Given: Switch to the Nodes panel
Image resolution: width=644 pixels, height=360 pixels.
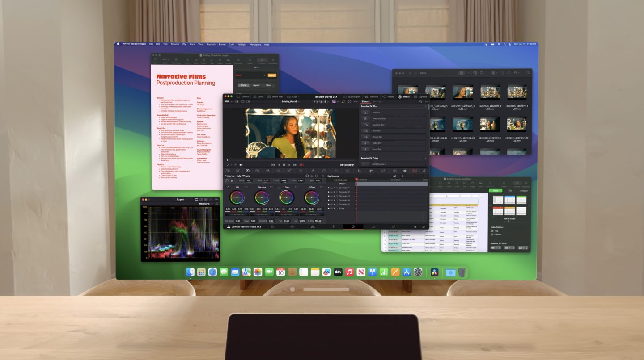Looking at the screenshot, I should 390,96.
